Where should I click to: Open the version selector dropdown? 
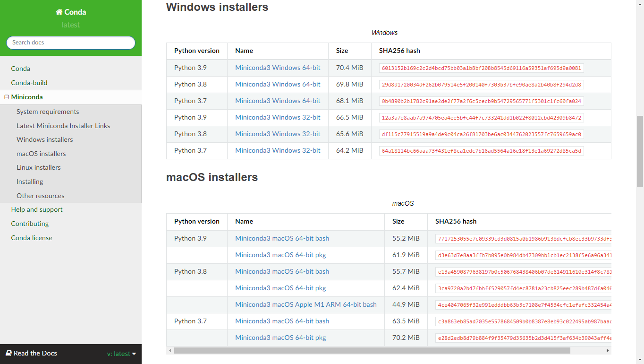121,354
